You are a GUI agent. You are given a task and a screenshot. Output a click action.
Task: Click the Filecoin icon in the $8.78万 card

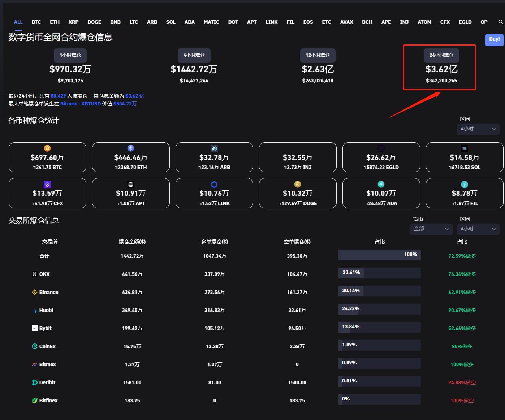click(x=465, y=184)
